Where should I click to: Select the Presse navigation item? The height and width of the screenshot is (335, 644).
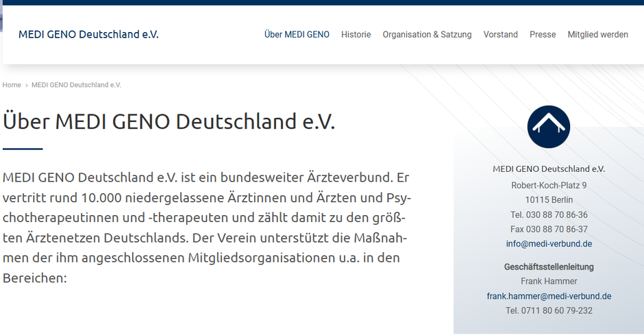click(x=543, y=34)
